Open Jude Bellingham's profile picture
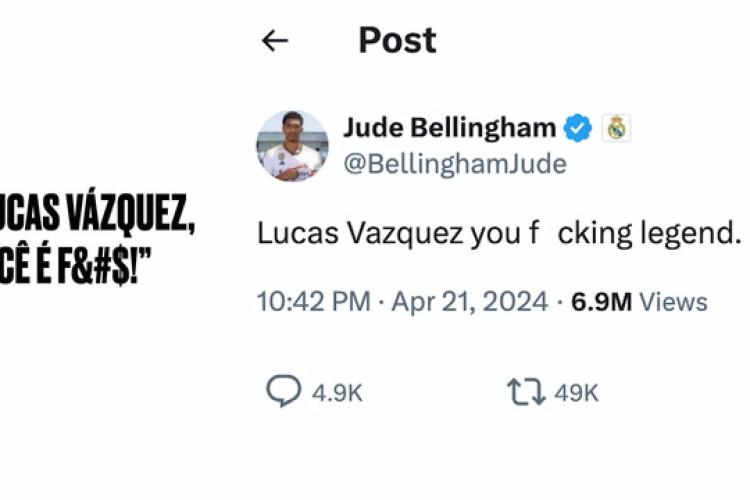The width and height of the screenshot is (750, 500). pos(292,146)
